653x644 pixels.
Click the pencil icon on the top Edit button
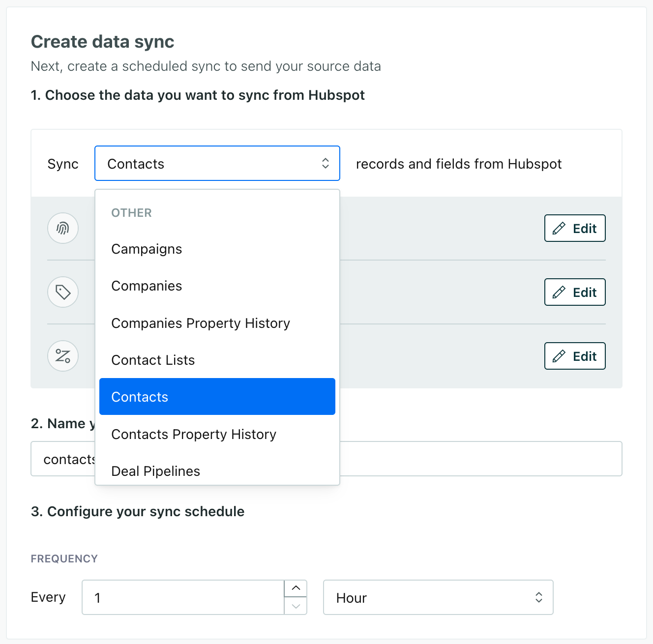(x=560, y=228)
